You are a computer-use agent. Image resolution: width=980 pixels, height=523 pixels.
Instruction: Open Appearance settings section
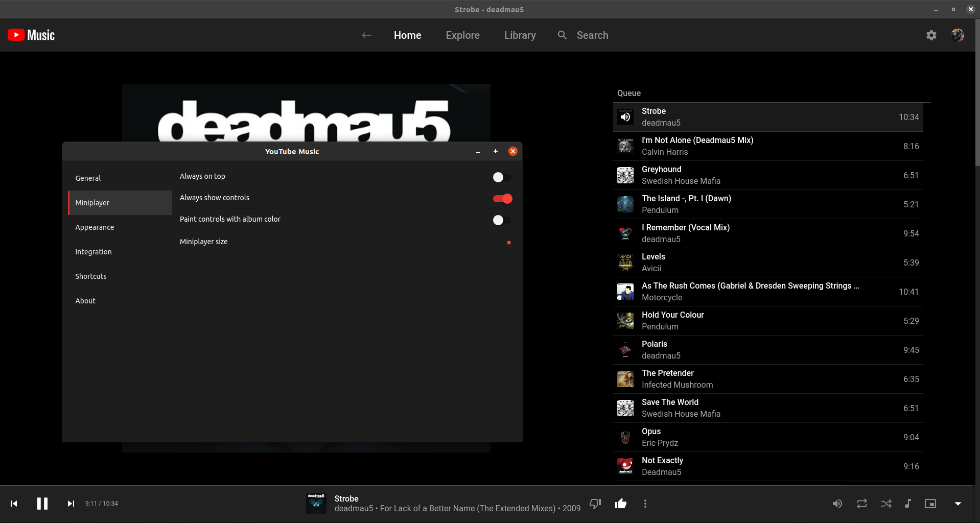(x=120, y=227)
